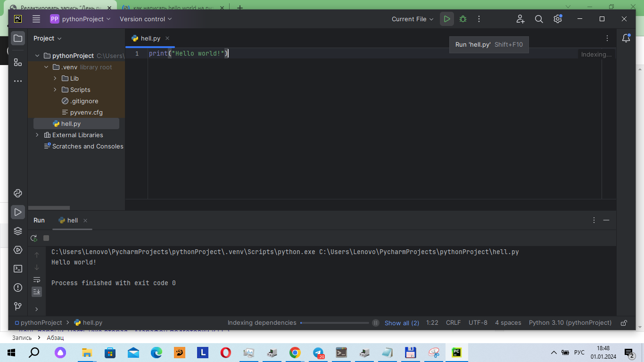
Task: Rerun 'hell' using the rerun icon
Action: 34,239
